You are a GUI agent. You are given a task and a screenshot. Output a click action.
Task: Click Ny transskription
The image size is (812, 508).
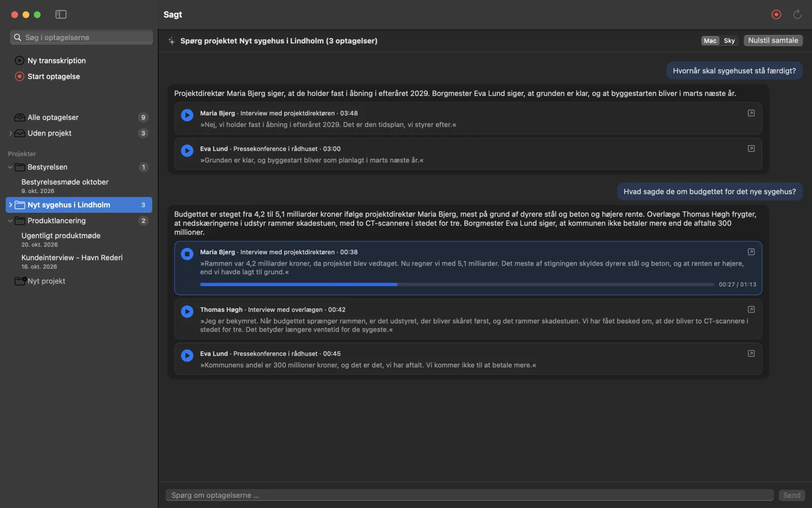(56, 60)
